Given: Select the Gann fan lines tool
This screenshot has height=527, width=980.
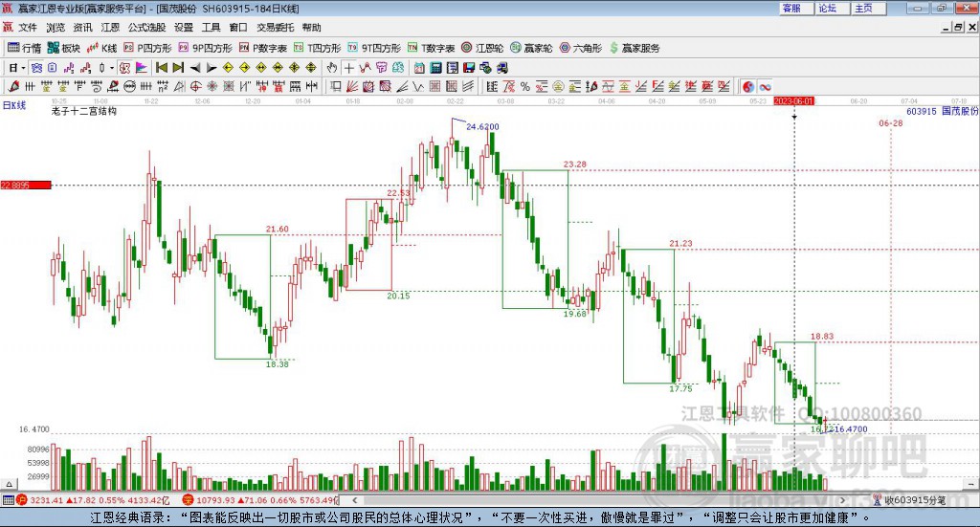Looking at the screenshot, I should [352, 87].
